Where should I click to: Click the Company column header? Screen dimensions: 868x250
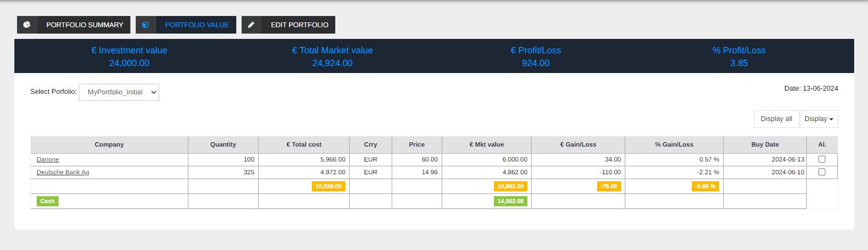coord(109,144)
